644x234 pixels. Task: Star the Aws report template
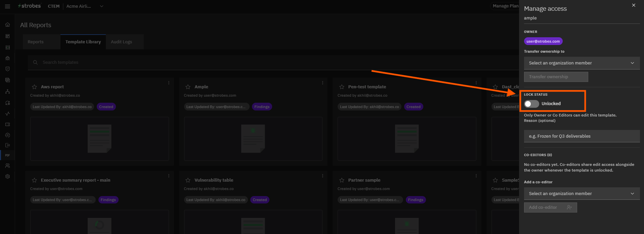34,87
